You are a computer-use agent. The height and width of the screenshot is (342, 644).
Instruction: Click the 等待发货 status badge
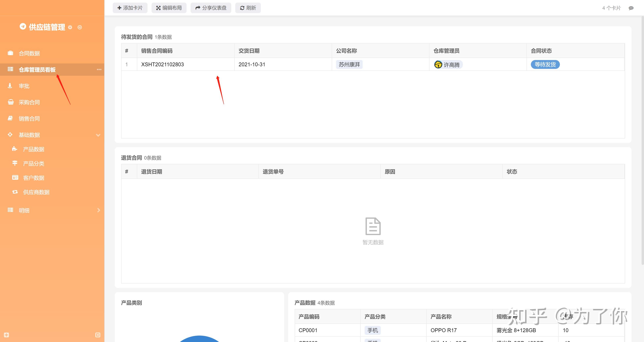tap(545, 64)
